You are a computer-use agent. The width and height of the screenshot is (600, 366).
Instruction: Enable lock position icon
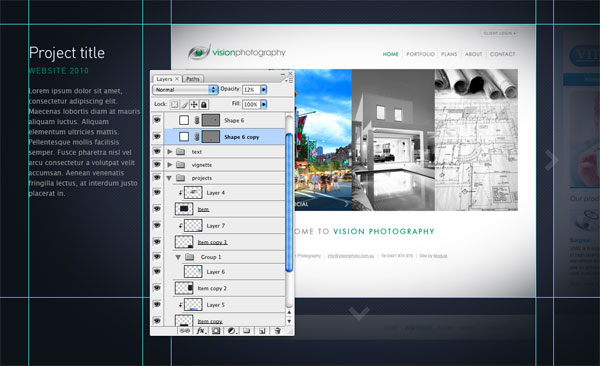194,104
